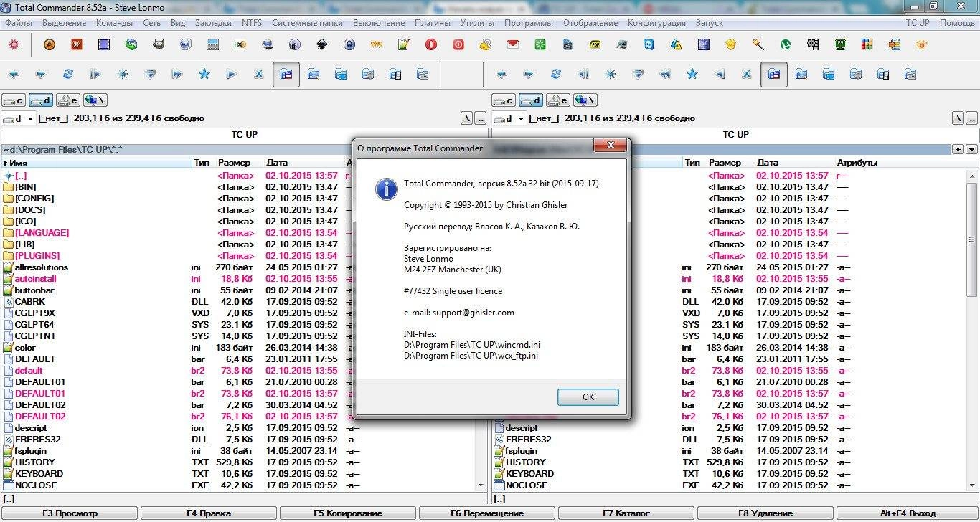Click the yellow PDF icon
Screen dimensions: 980x522
point(595,44)
